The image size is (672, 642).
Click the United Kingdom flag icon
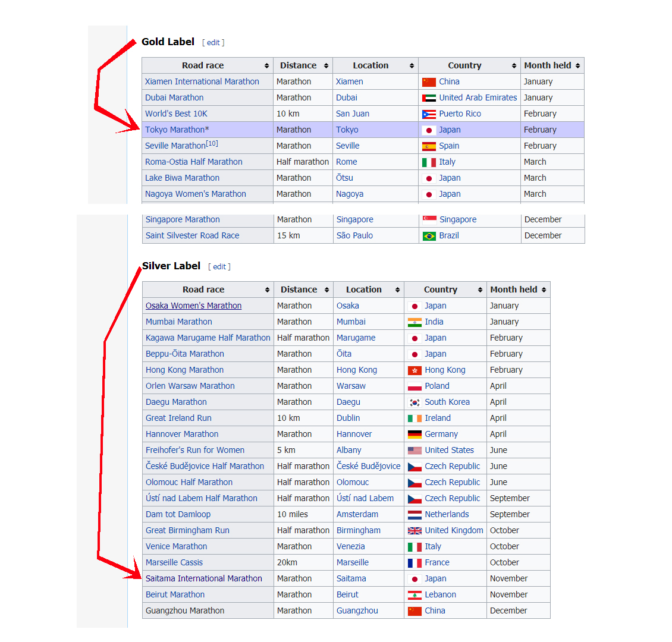point(414,531)
